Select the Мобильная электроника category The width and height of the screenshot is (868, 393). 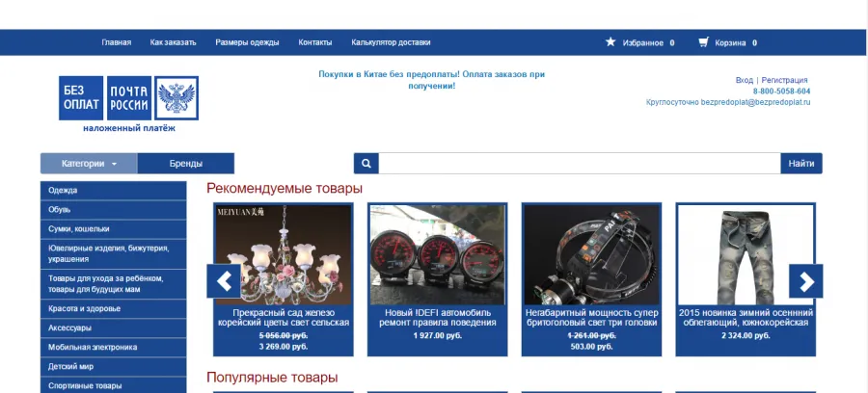pyautogui.click(x=114, y=347)
